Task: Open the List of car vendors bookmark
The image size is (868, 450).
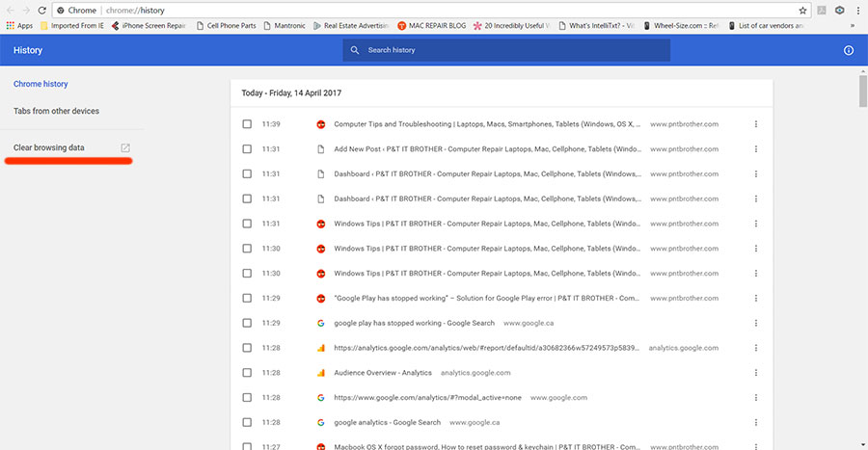Action: (766, 25)
